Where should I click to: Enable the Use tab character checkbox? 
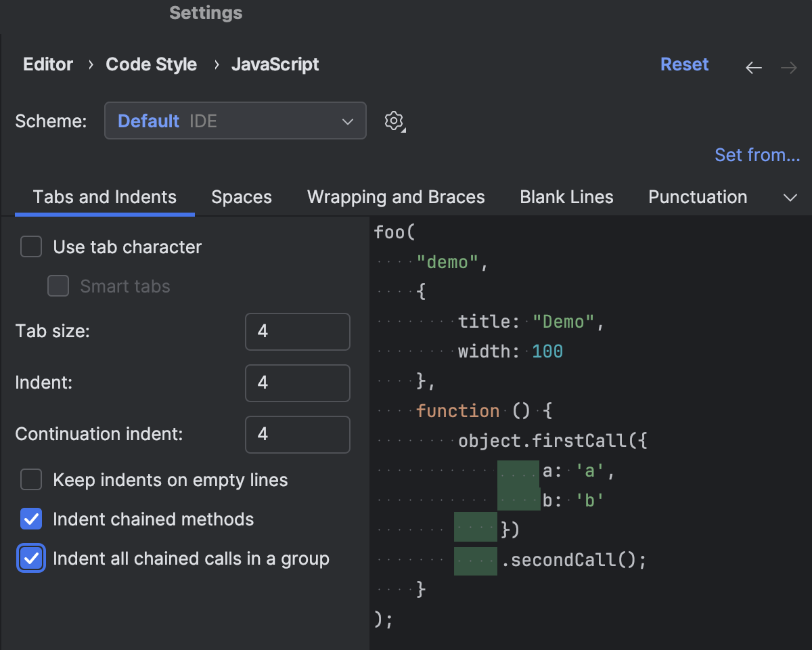(x=31, y=246)
